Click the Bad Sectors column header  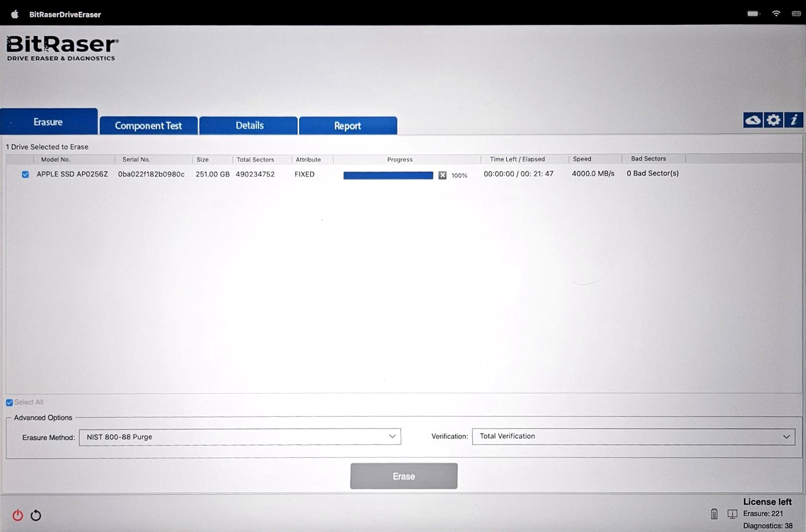[x=648, y=158]
